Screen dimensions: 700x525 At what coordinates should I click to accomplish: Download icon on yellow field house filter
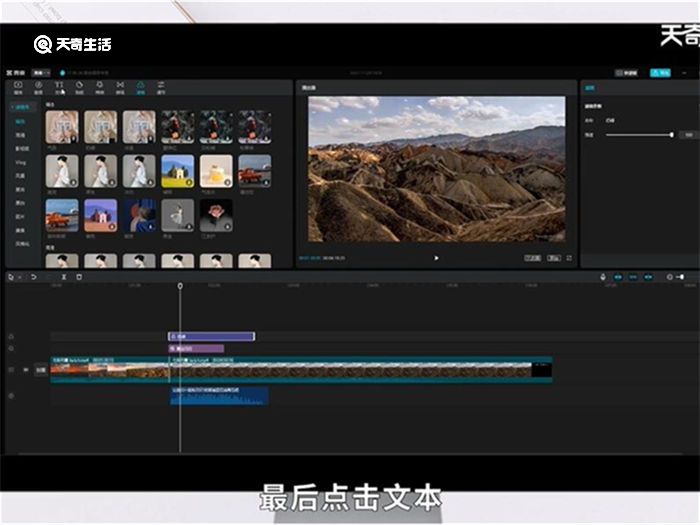[x=189, y=183]
